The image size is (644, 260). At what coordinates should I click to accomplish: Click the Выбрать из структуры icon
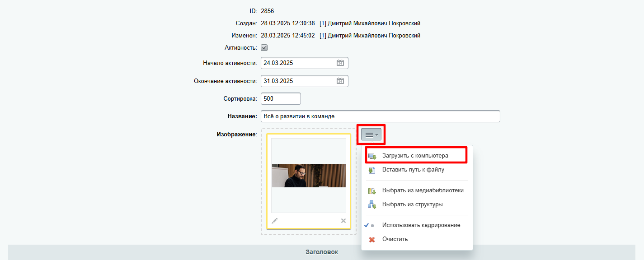click(x=372, y=204)
